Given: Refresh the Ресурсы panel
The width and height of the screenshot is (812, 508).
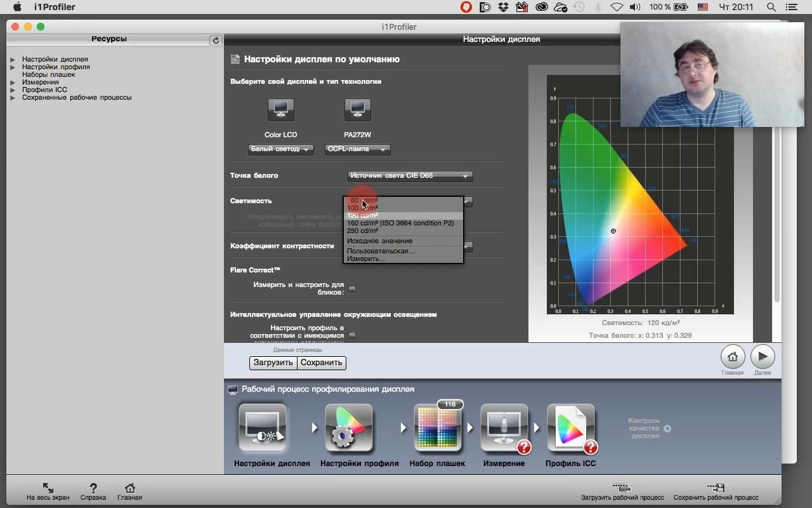Looking at the screenshot, I should (x=216, y=40).
